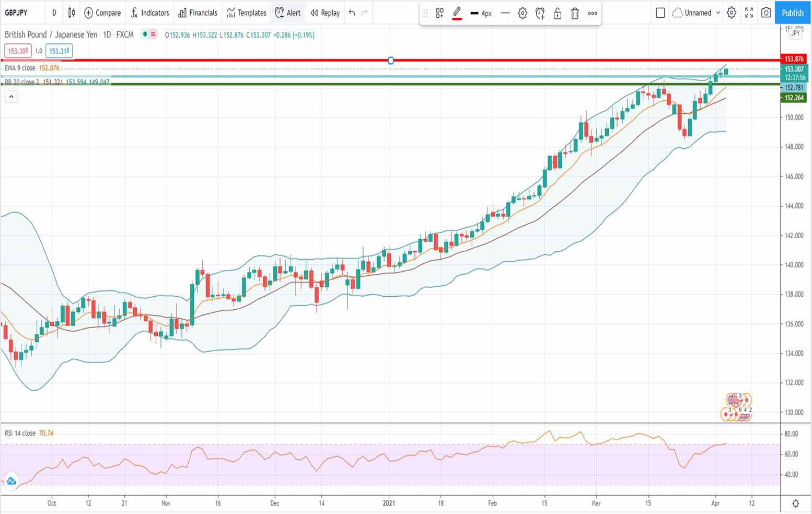Open drawing settings gear in floating toolbar

click(523, 14)
